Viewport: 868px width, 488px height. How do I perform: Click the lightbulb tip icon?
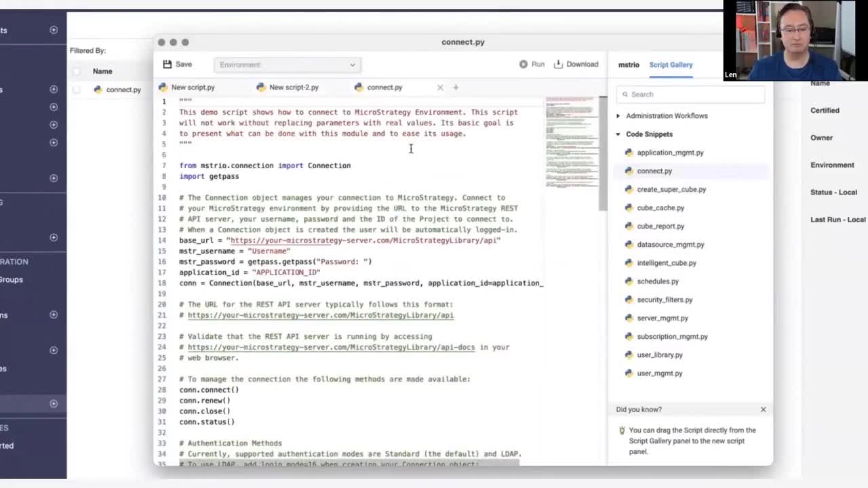pyautogui.click(x=622, y=430)
